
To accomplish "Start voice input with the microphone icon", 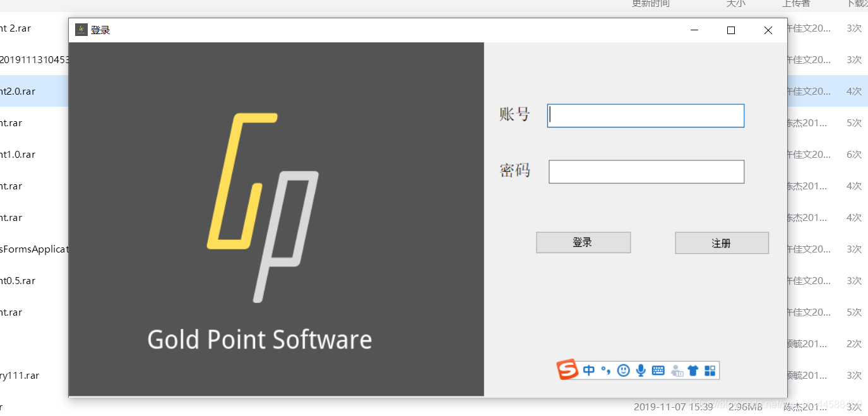I will [641, 371].
